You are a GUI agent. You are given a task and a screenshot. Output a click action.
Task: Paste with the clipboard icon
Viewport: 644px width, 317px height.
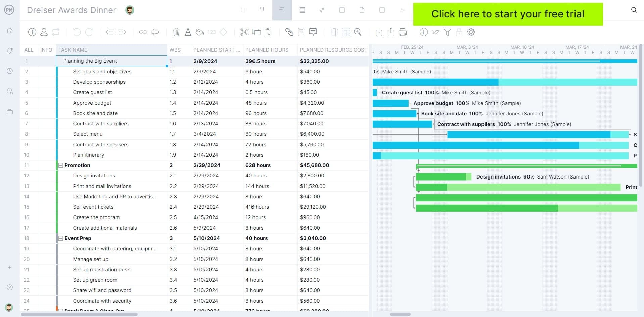[268, 32]
